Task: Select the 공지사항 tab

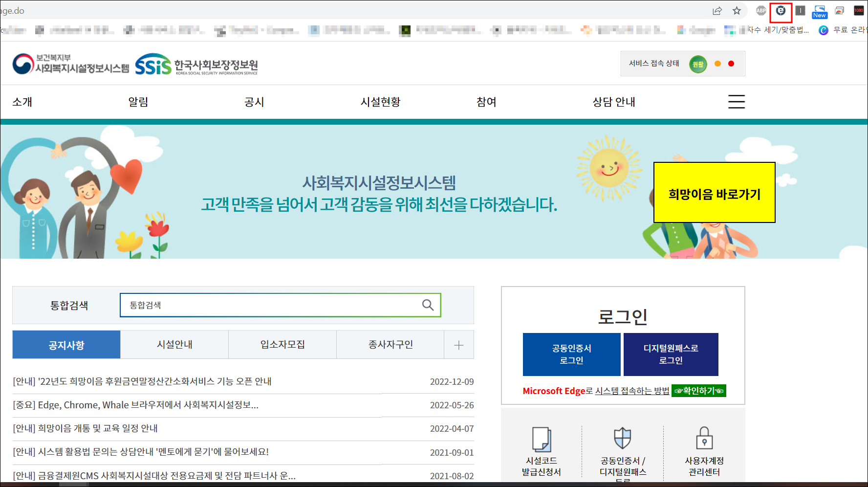Action: click(x=66, y=345)
